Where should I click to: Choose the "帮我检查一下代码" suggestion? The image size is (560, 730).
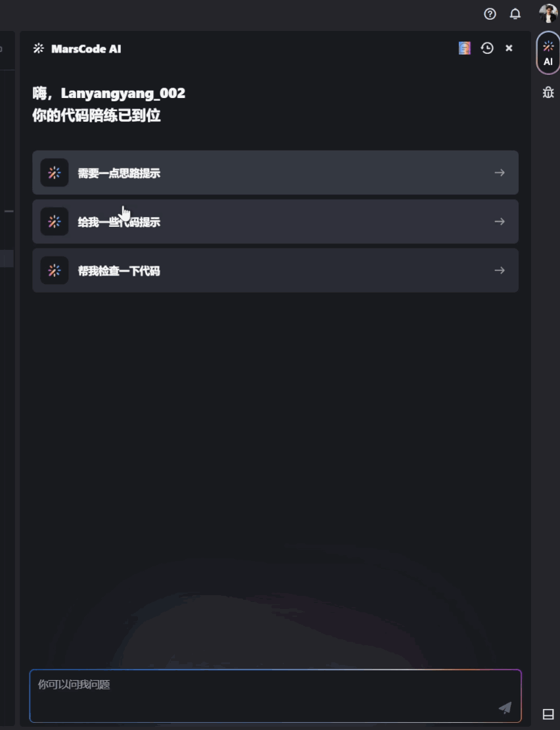pos(119,271)
